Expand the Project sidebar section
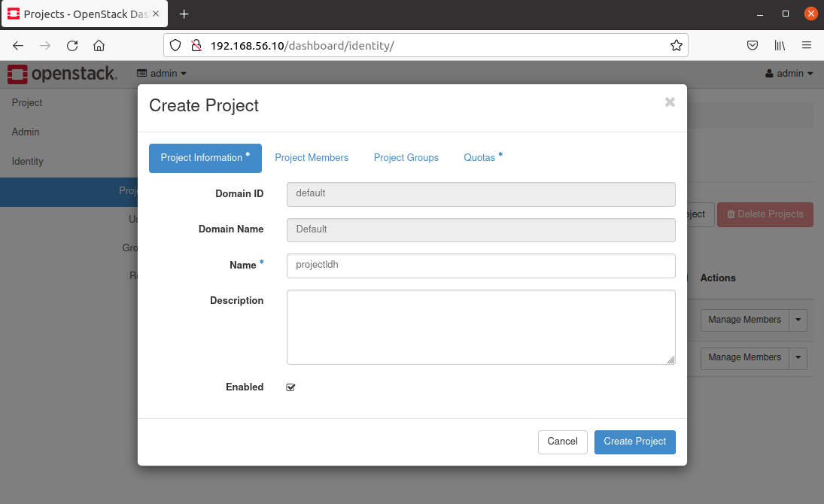The image size is (824, 504). tap(27, 103)
